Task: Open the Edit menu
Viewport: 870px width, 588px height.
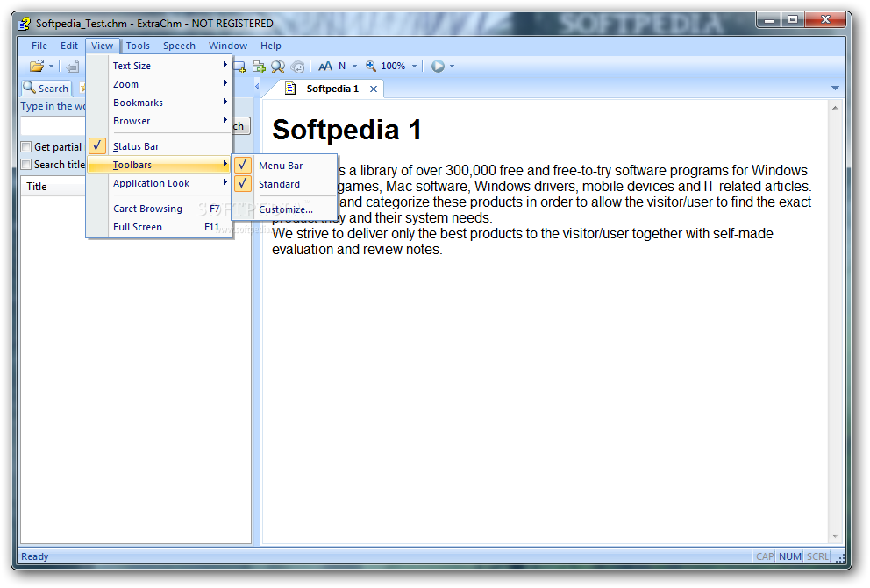Action: [x=69, y=46]
